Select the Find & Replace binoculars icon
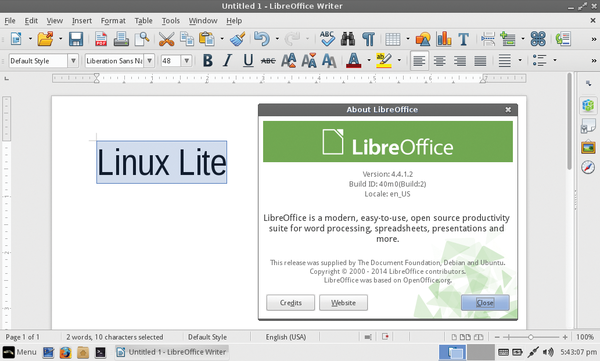Viewport: 600px width, 361px height. click(348, 39)
